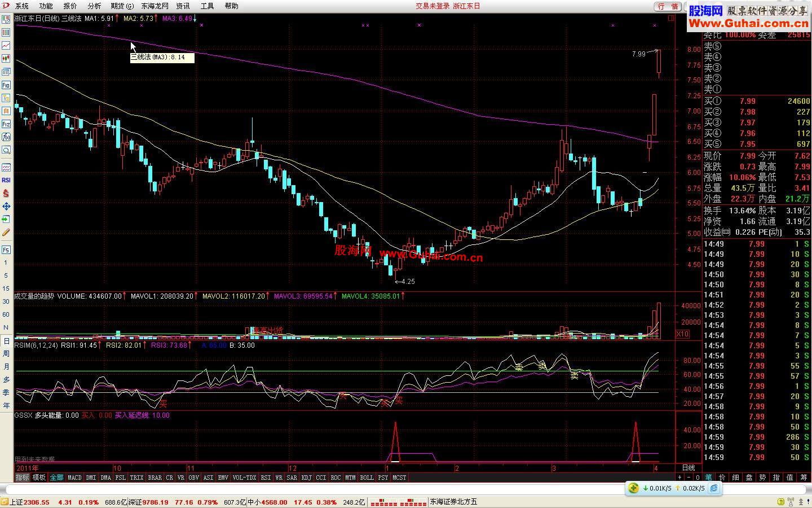This screenshot has height=508, width=812.
Task: Click the 买① bid price 7.99 row
Action: tap(757, 101)
